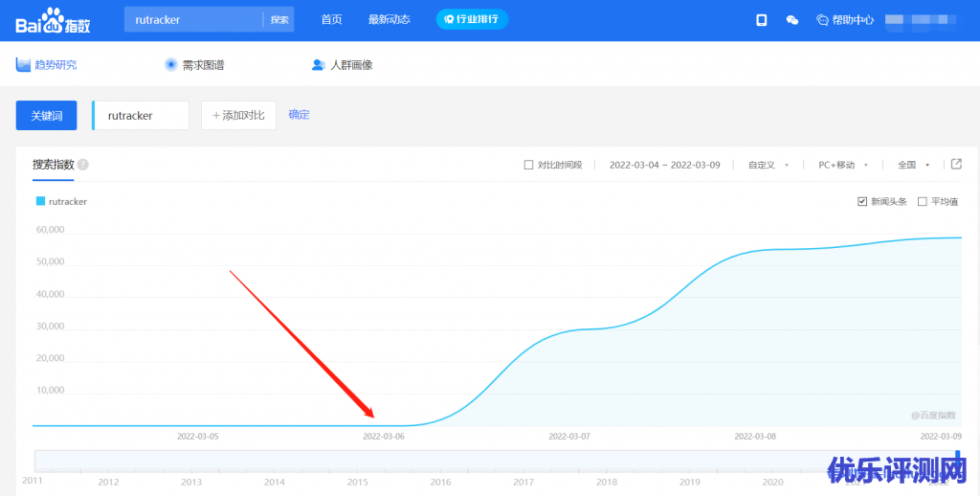Click the export share icon above chart

(955, 164)
